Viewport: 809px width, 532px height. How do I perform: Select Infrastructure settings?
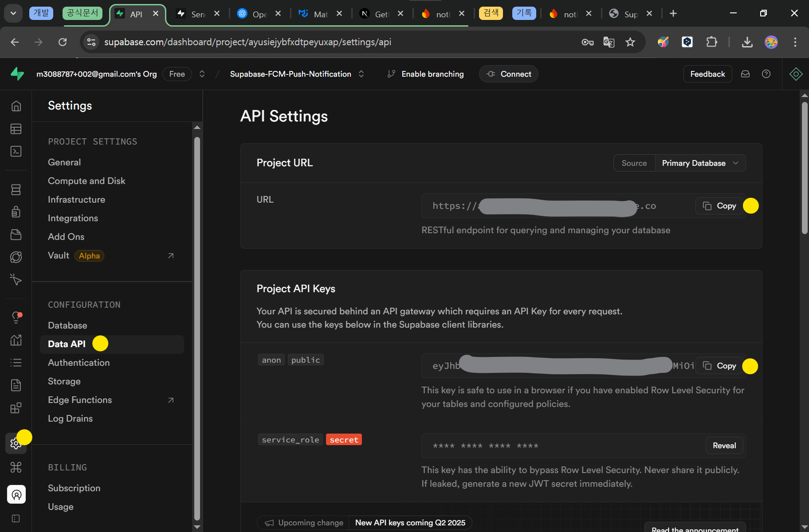(x=76, y=199)
